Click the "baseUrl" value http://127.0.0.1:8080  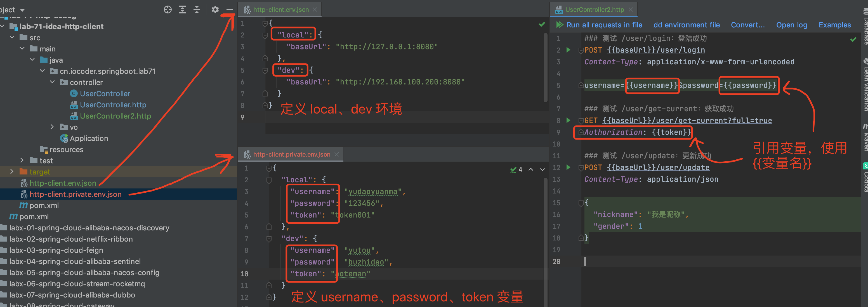(386, 46)
